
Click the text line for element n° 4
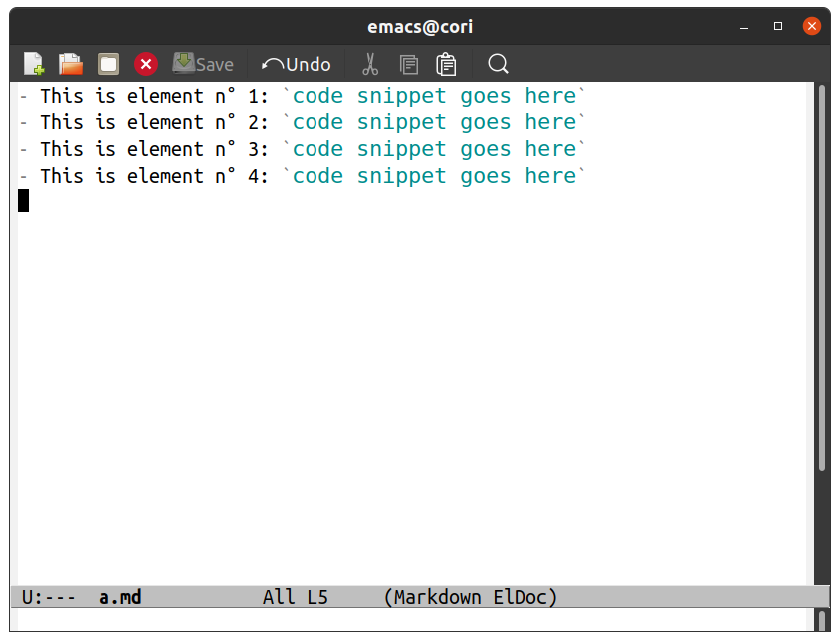click(x=303, y=176)
